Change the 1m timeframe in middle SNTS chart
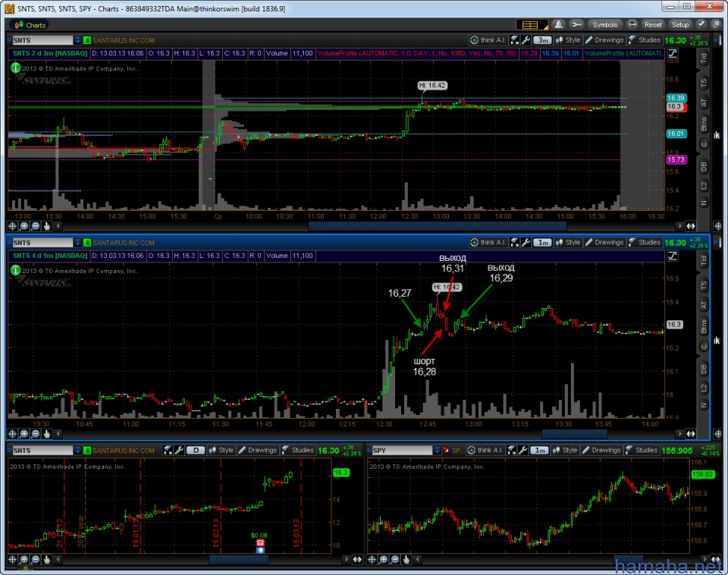This screenshot has width=728, height=575. [541, 243]
